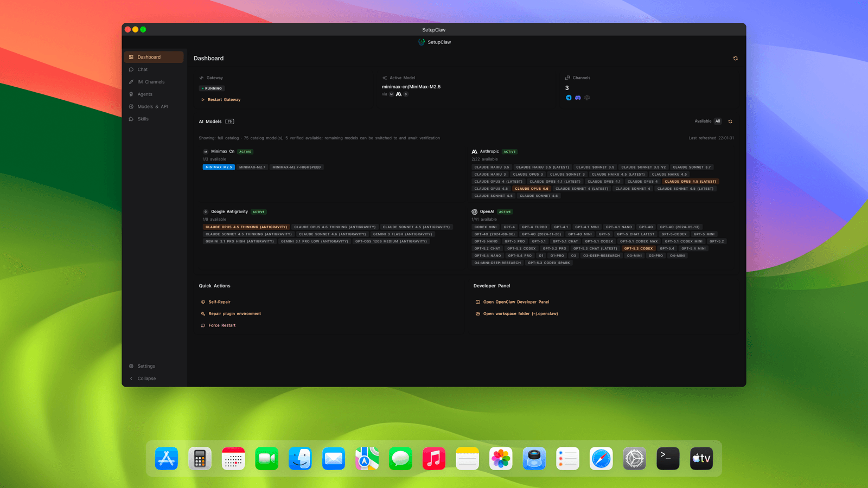Click Restart Gateway
868x488 pixels.
click(221, 100)
